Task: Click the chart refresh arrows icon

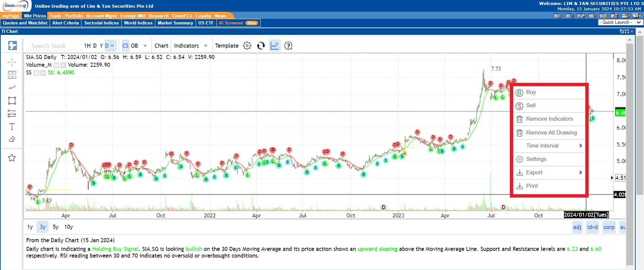Action: tap(261, 46)
